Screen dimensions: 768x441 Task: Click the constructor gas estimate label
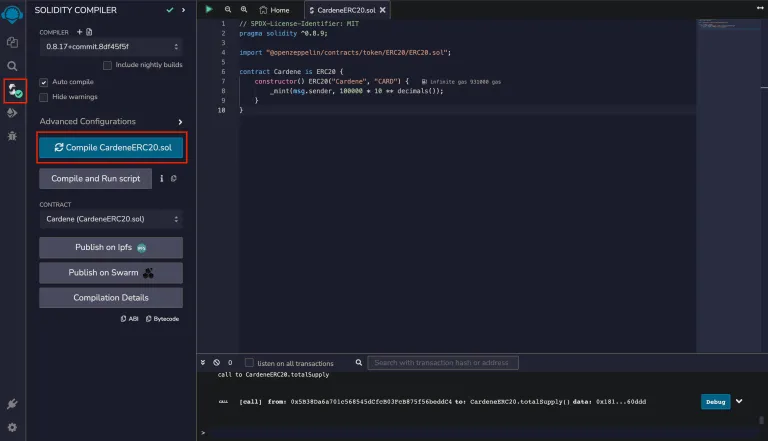coord(461,82)
